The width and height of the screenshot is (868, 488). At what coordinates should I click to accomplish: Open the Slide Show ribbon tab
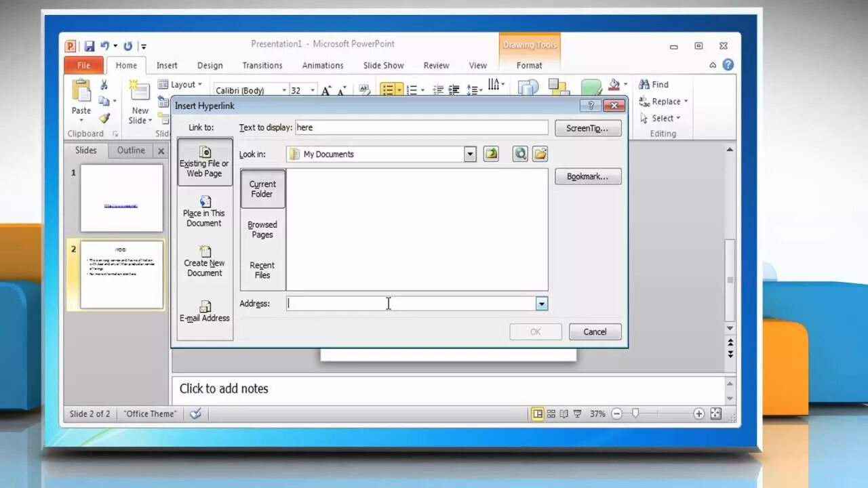point(383,65)
